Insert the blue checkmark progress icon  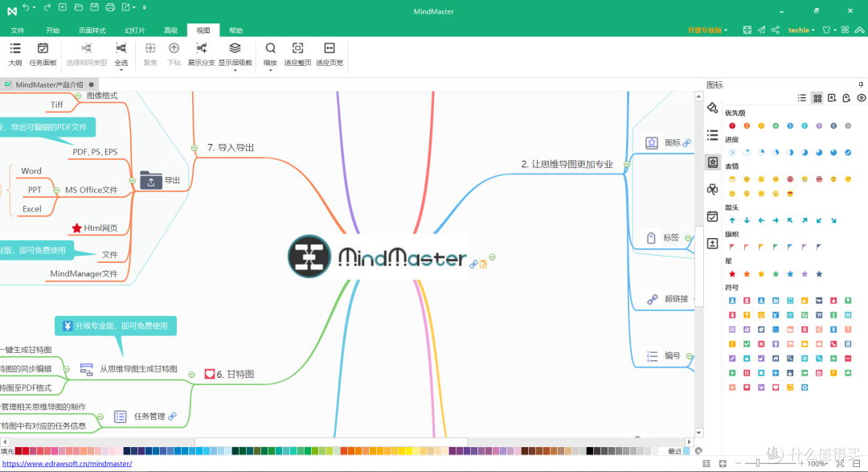[848, 152]
